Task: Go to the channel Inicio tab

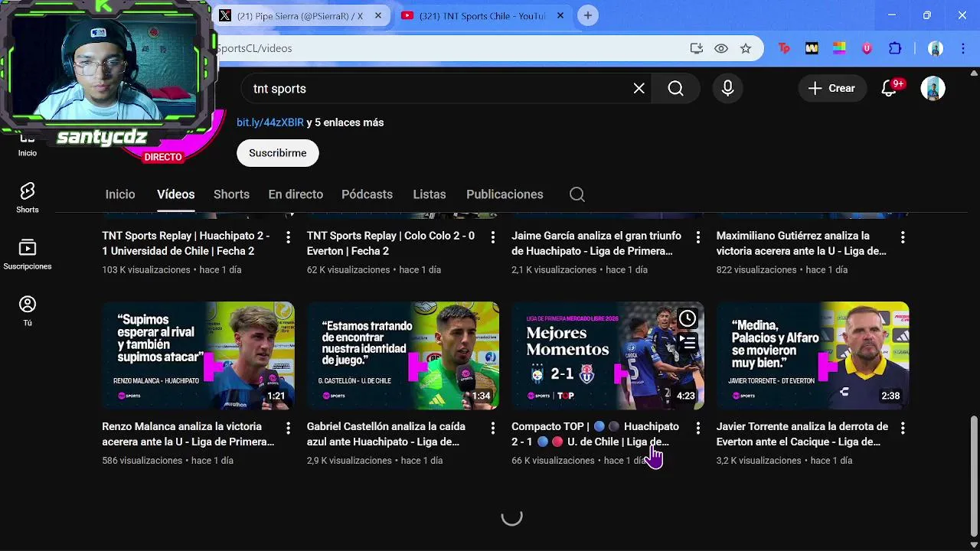Action: (120, 194)
